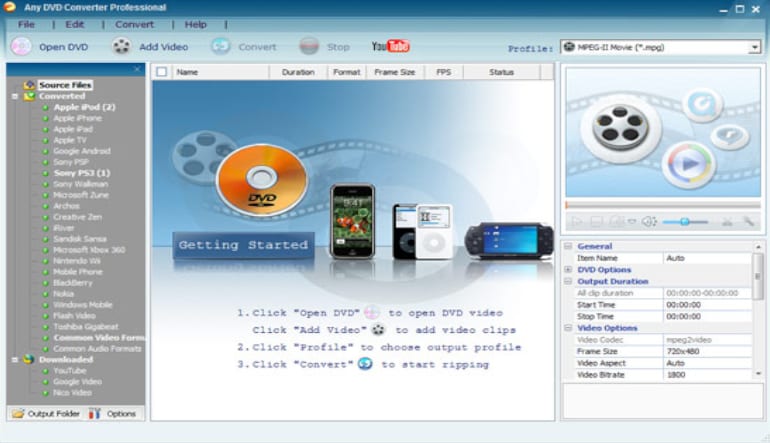Click the Converted folder icon
The height and width of the screenshot is (443, 770).
point(29,96)
